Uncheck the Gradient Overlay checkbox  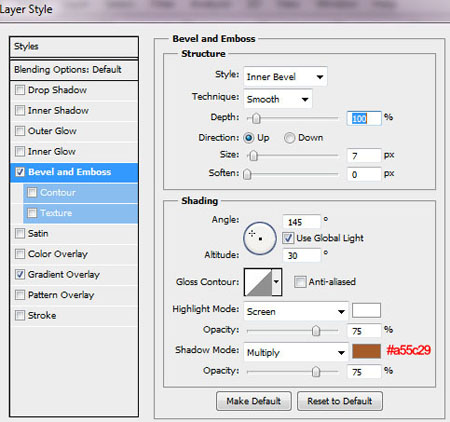20,274
